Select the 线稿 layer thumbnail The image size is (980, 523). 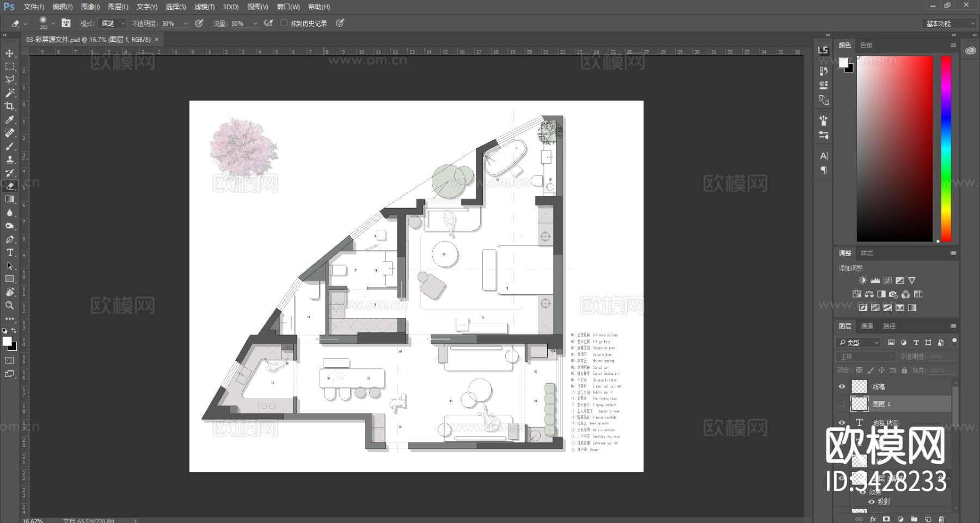point(859,386)
